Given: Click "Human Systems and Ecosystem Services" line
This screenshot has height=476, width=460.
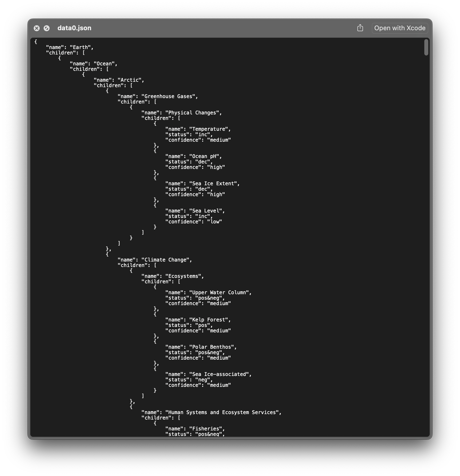Looking at the screenshot, I should coord(211,412).
